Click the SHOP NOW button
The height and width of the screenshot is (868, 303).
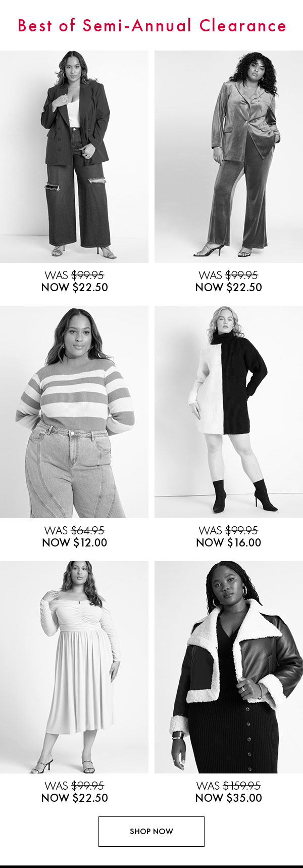151,831
